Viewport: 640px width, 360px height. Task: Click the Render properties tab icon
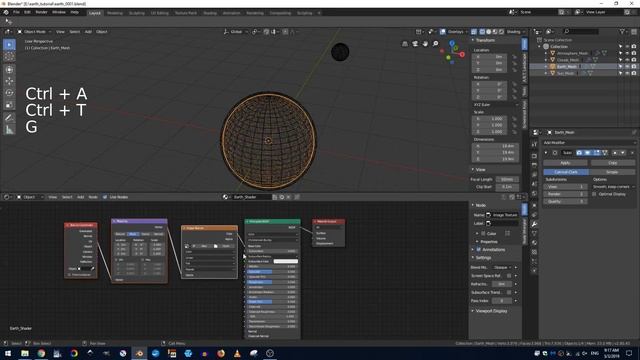534,156
